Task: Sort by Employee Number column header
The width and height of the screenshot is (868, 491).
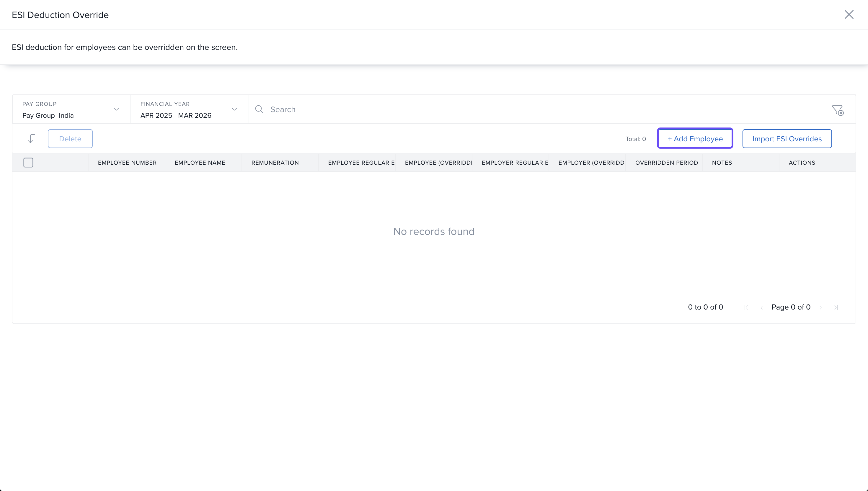Action: pos(127,163)
